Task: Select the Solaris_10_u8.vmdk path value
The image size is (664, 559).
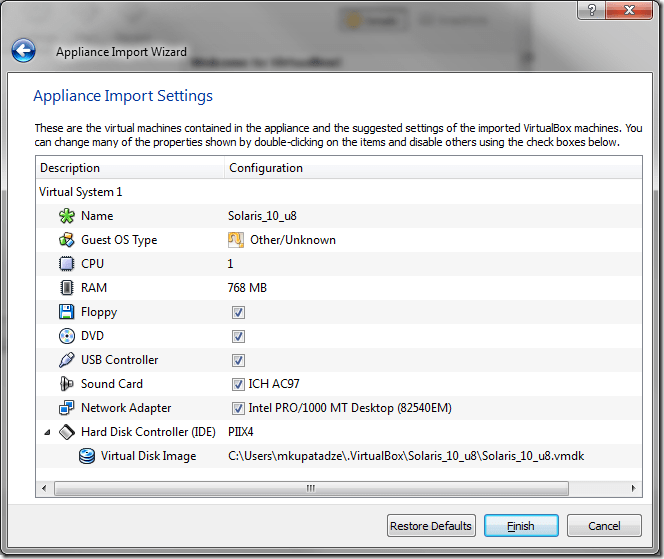Action: 406,456
